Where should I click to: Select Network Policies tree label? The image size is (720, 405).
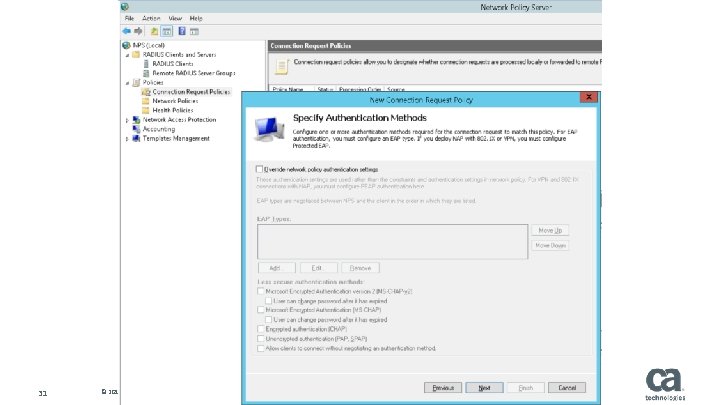pos(175,101)
